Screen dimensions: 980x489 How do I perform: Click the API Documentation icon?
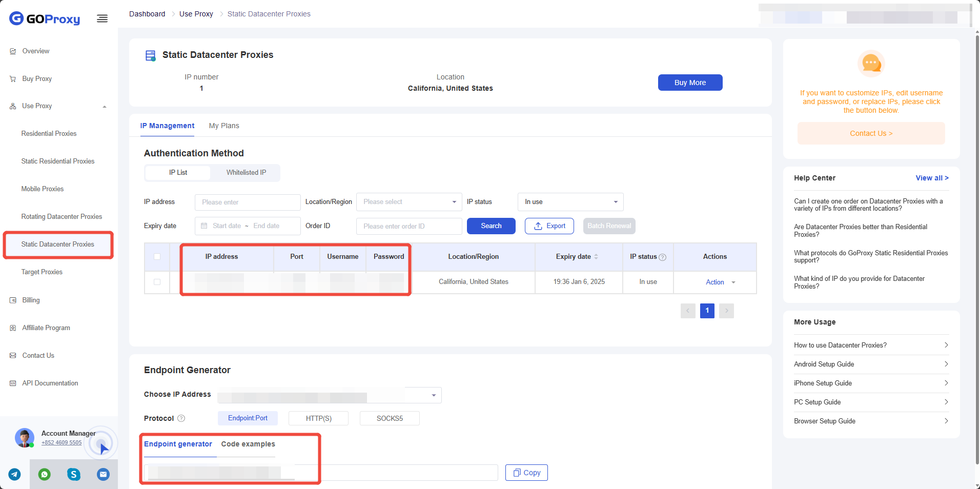pyautogui.click(x=13, y=383)
